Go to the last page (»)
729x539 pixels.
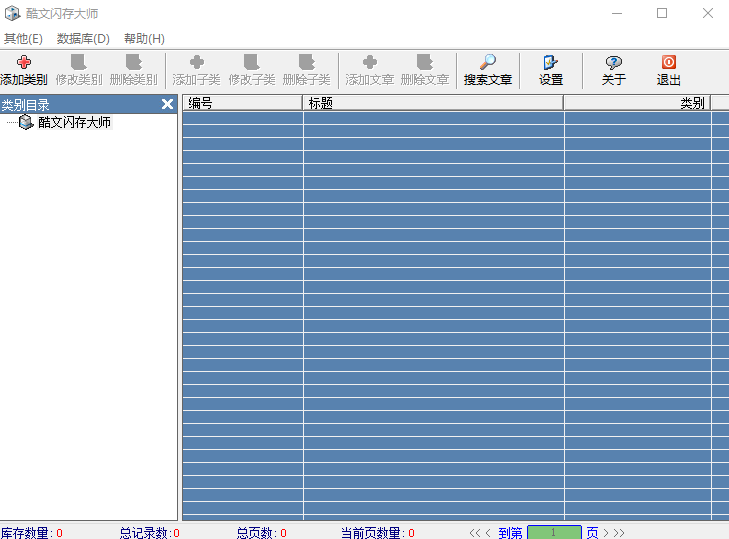click(x=619, y=532)
